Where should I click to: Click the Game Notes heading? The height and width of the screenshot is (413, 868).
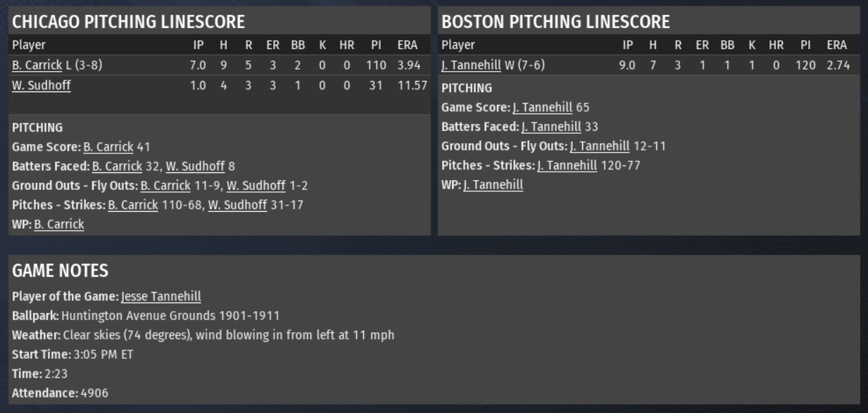[x=60, y=271]
